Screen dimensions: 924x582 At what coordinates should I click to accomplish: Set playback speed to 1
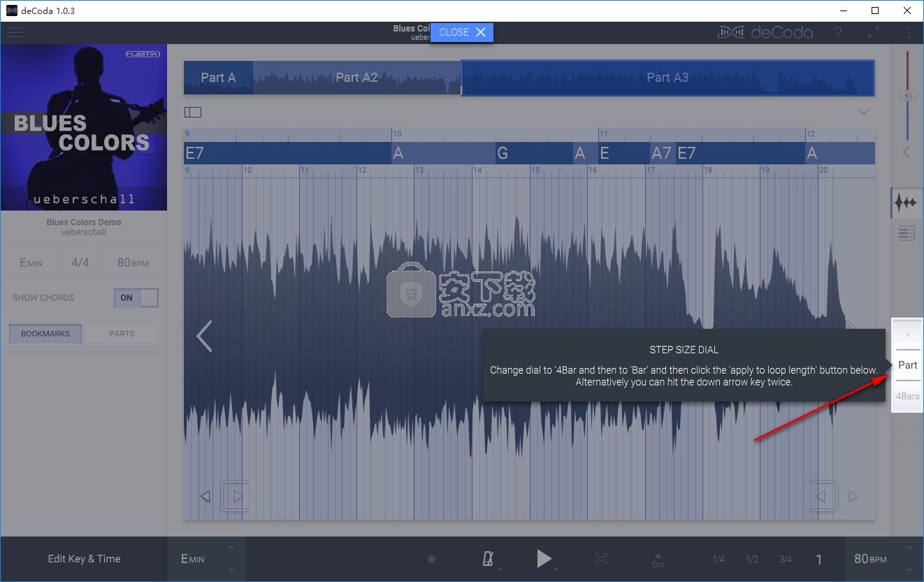point(818,559)
